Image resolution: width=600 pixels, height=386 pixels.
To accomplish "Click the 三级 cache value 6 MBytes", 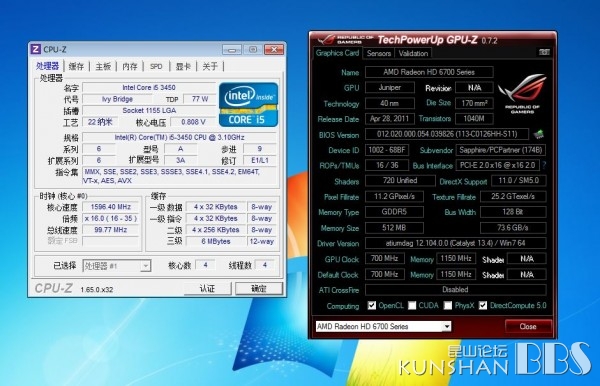I will (216, 241).
